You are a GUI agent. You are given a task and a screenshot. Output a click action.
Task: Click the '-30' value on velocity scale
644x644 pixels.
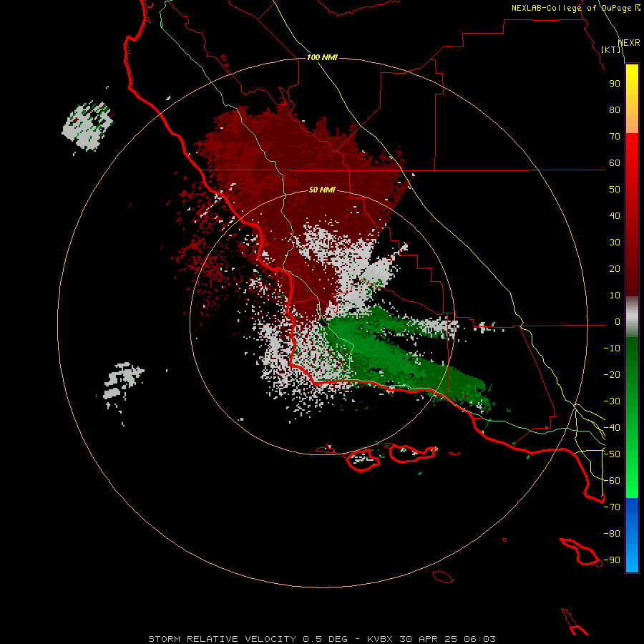(x=612, y=401)
